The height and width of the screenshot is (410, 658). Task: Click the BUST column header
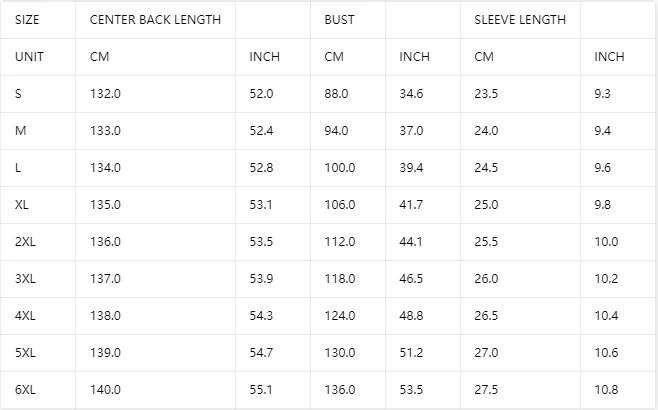click(x=339, y=20)
